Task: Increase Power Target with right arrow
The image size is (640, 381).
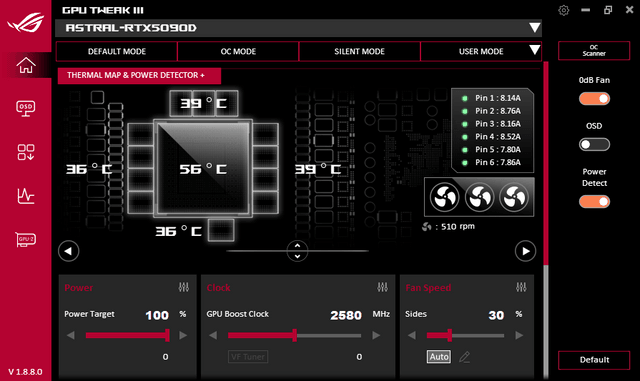Action: point(183,336)
